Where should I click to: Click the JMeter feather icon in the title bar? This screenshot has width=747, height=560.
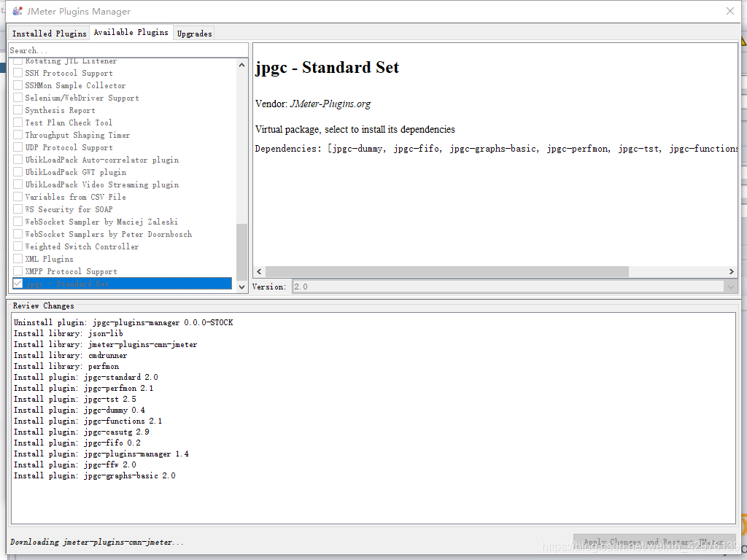18,11
